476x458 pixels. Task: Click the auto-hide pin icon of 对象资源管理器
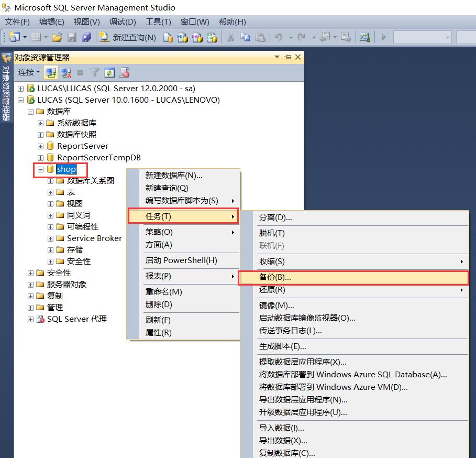coord(287,57)
